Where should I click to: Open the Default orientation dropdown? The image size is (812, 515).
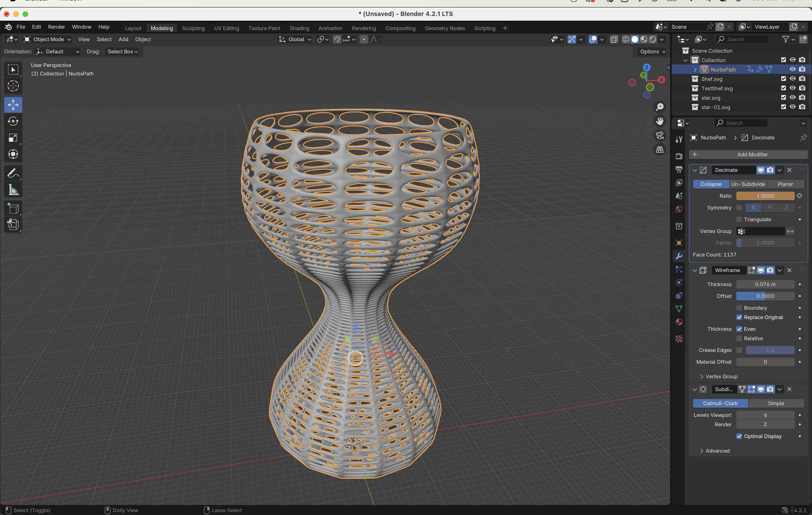58,52
